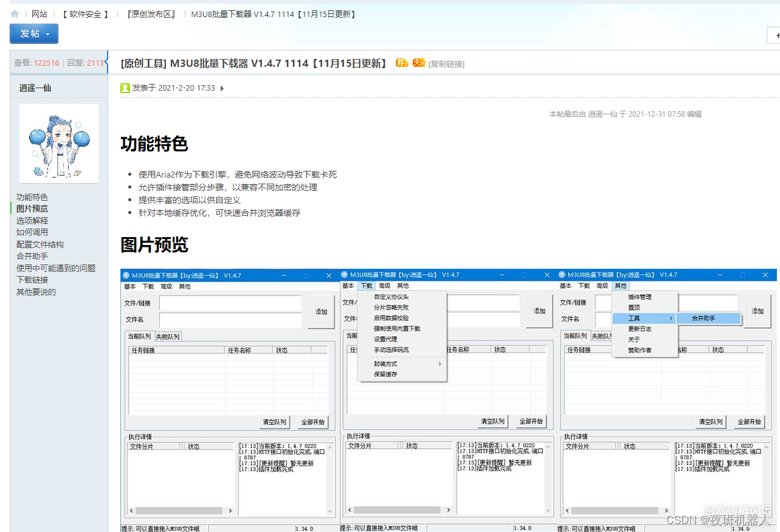Jump to 功能特色 in the sidebar contents

coord(32,197)
